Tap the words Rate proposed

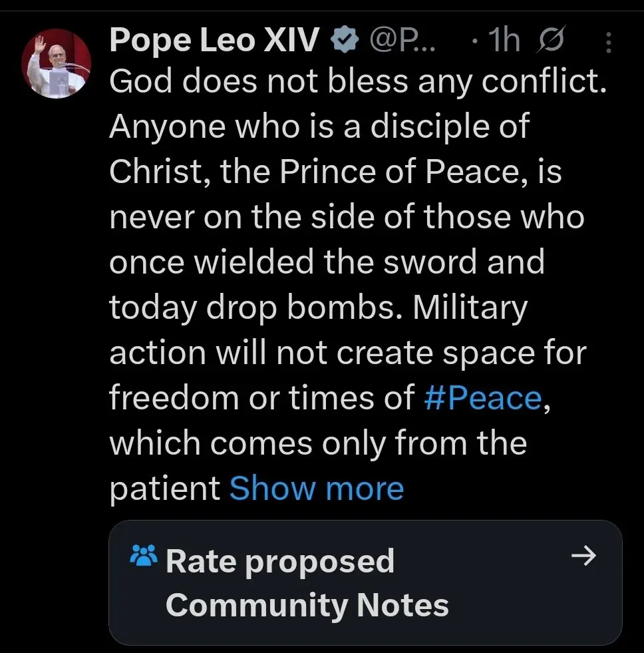click(x=279, y=562)
